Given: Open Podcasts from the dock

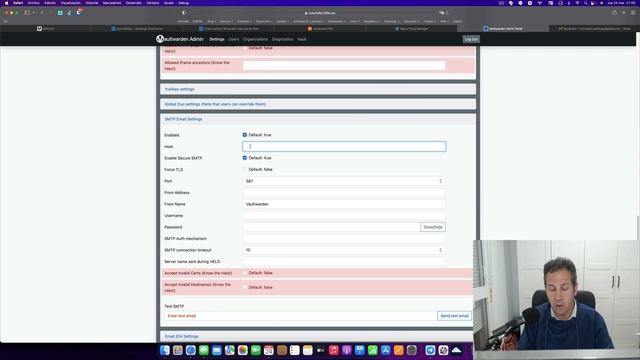Looking at the screenshot, I should [x=347, y=350].
